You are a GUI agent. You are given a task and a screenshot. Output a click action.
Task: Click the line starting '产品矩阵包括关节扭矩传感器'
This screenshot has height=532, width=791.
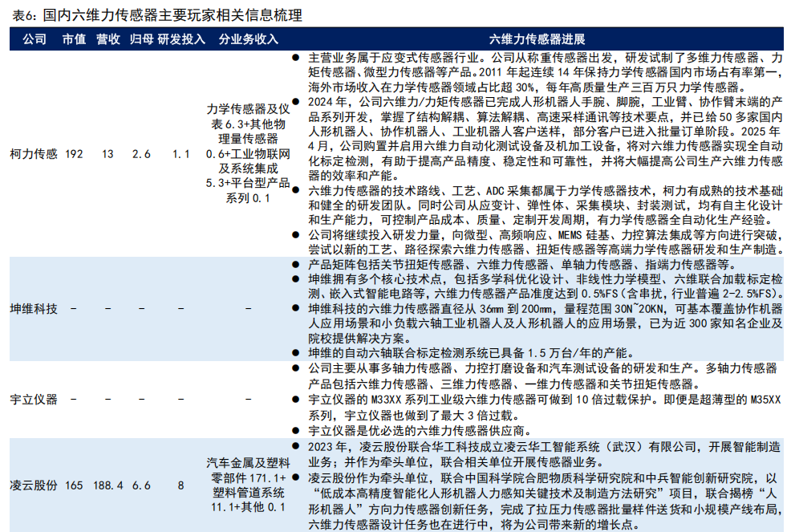522,265
